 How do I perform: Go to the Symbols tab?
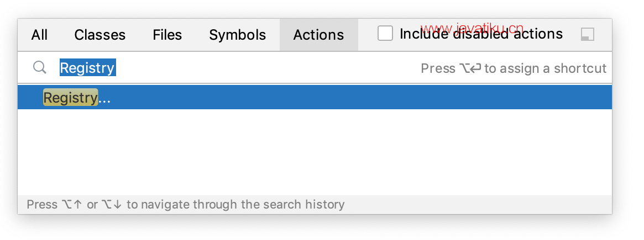click(x=237, y=35)
